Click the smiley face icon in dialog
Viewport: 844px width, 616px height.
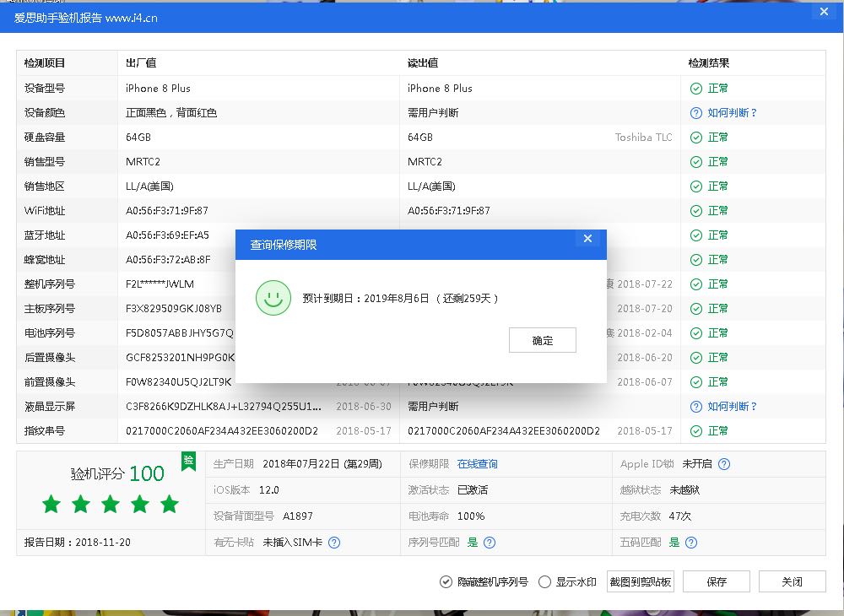point(273,298)
